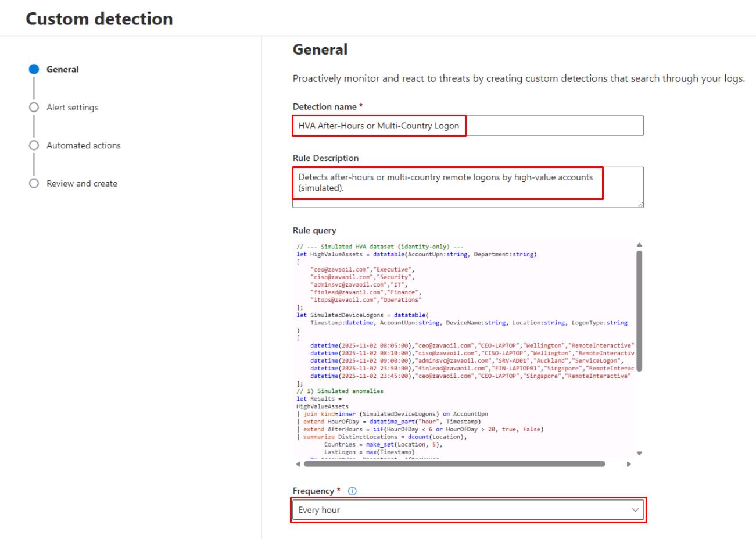Viewport: 756px width, 539px height.
Task: Click the filled General step circle indicator
Action: (34, 69)
